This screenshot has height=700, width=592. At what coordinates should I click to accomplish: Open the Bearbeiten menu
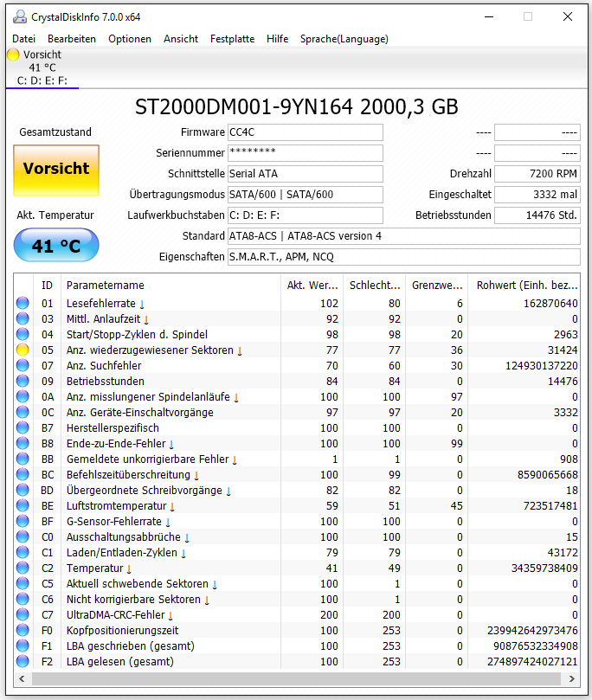pyautogui.click(x=72, y=39)
